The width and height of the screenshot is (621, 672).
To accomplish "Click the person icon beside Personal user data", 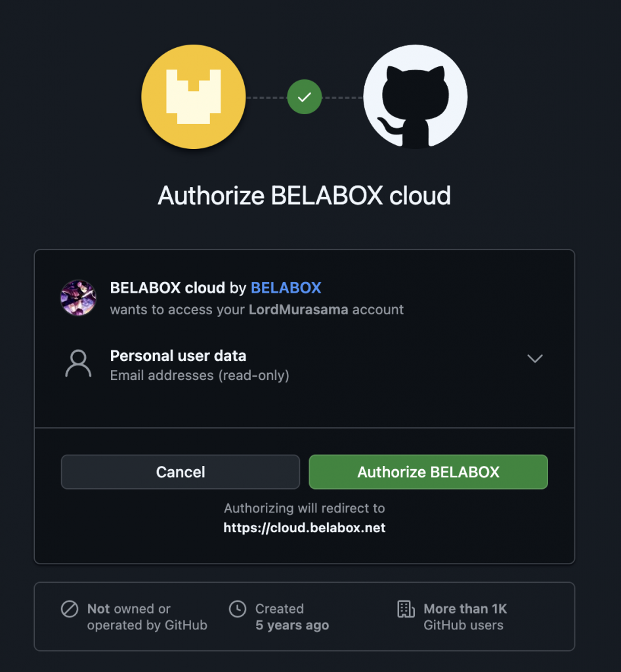I will pyautogui.click(x=78, y=364).
